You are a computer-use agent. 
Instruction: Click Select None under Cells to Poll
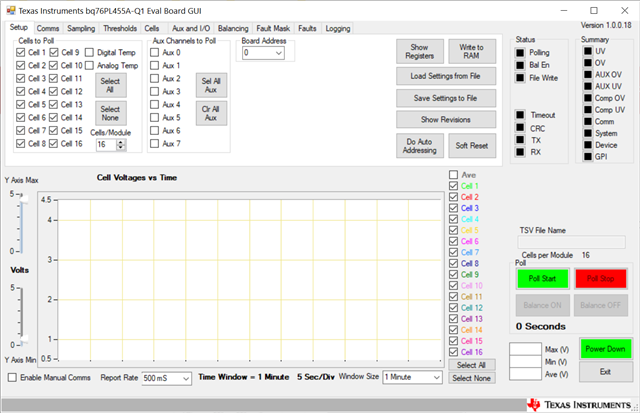point(110,113)
